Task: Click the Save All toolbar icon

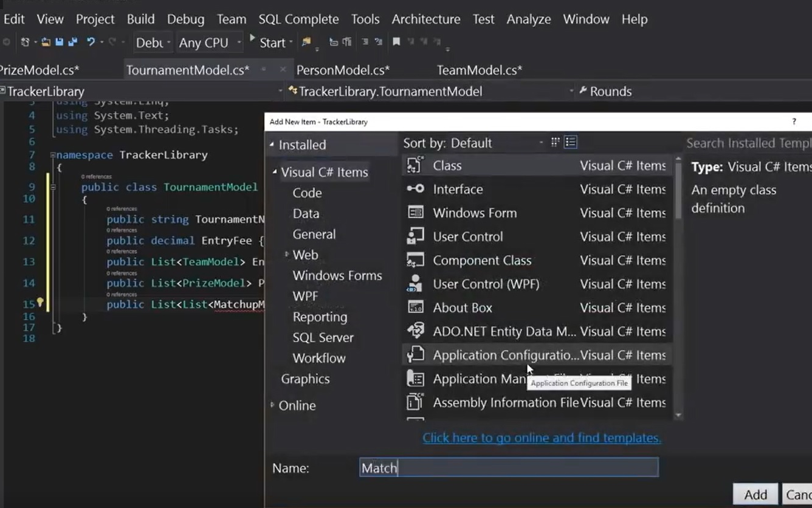Action: click(x=73, y=43)
